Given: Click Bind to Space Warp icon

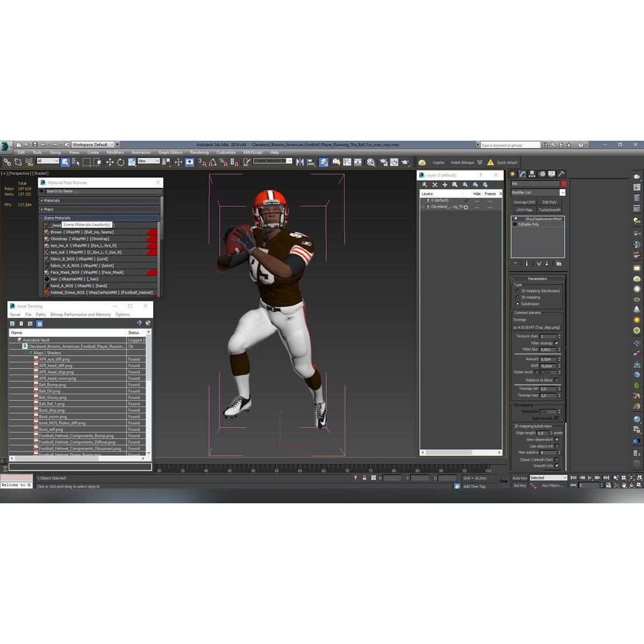Looking at the screenshot, I should 29,162.
